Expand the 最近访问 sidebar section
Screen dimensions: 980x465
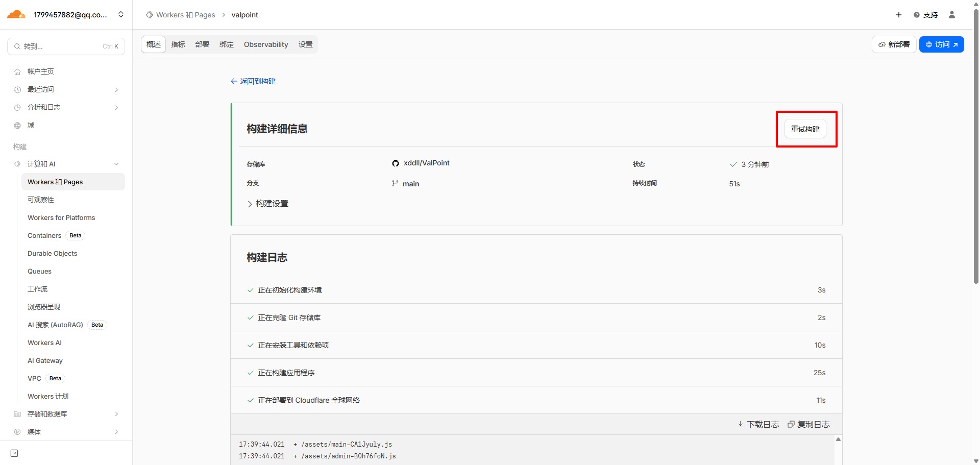point(66,89)
